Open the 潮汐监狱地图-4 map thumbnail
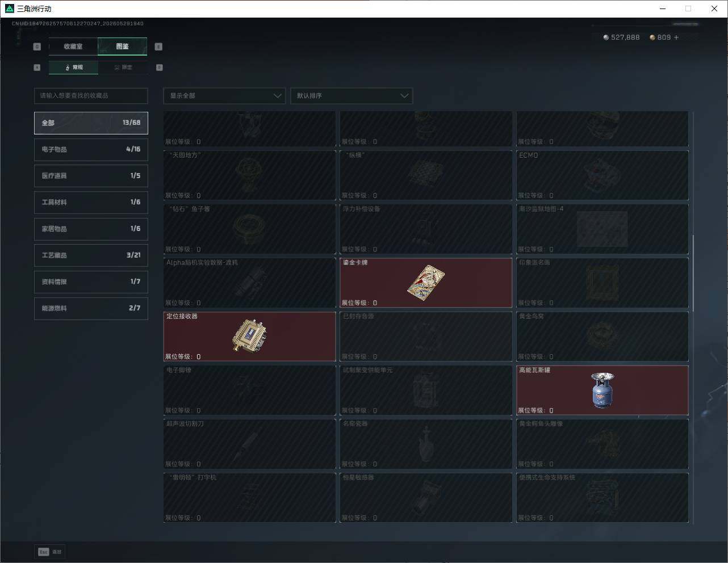Viewport: 728px width, 563px height. [x=602, y=229]
